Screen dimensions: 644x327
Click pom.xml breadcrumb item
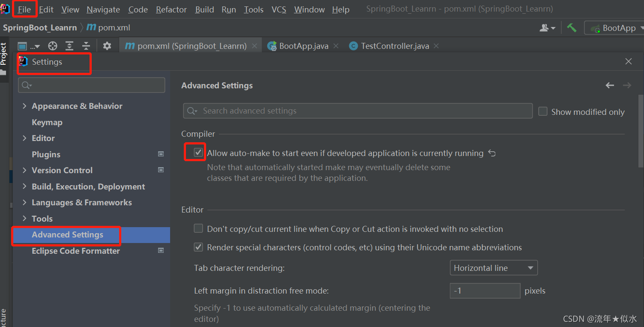tap(114, 27)
